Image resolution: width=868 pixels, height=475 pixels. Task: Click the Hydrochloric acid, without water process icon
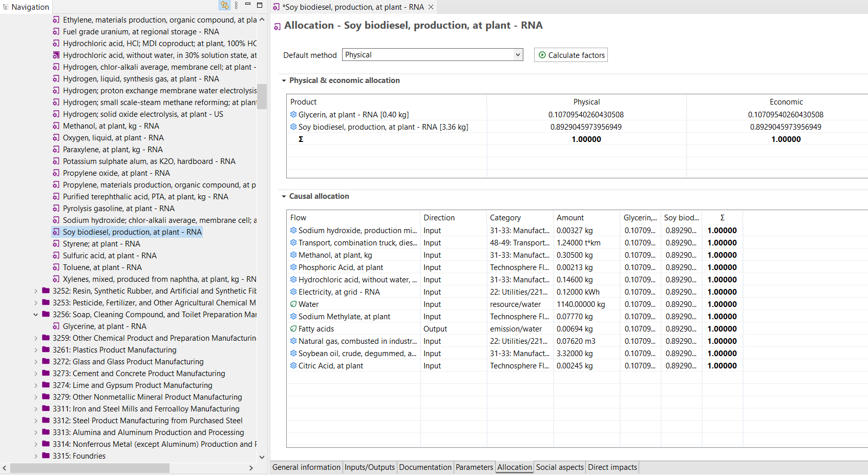click(56, 55)
